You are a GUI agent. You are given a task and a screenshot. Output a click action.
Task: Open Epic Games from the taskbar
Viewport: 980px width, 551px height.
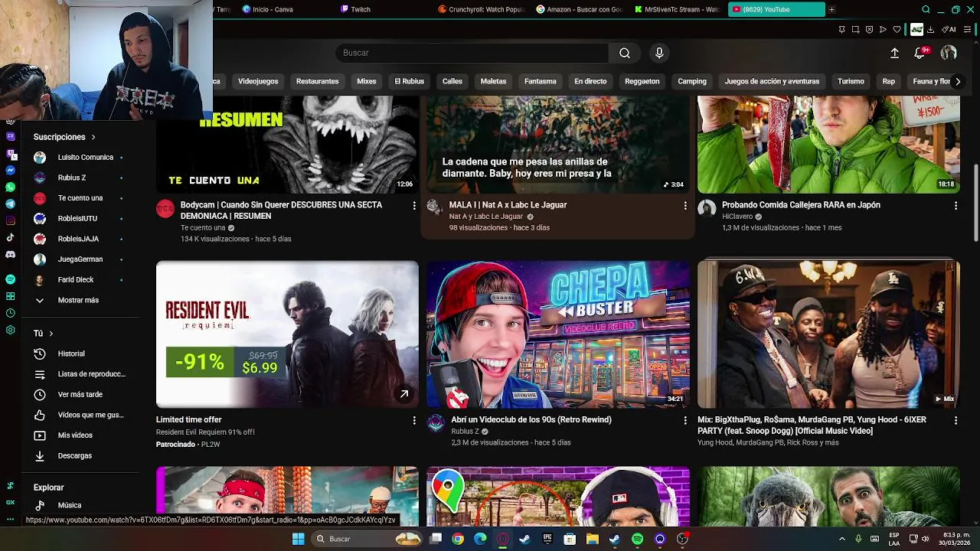click(547, 539)
